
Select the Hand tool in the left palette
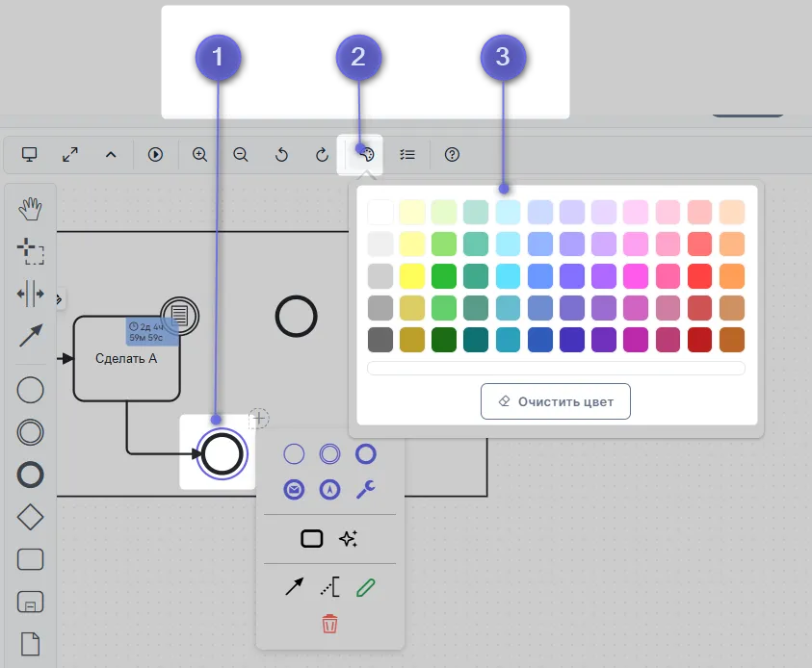[31, 206]
